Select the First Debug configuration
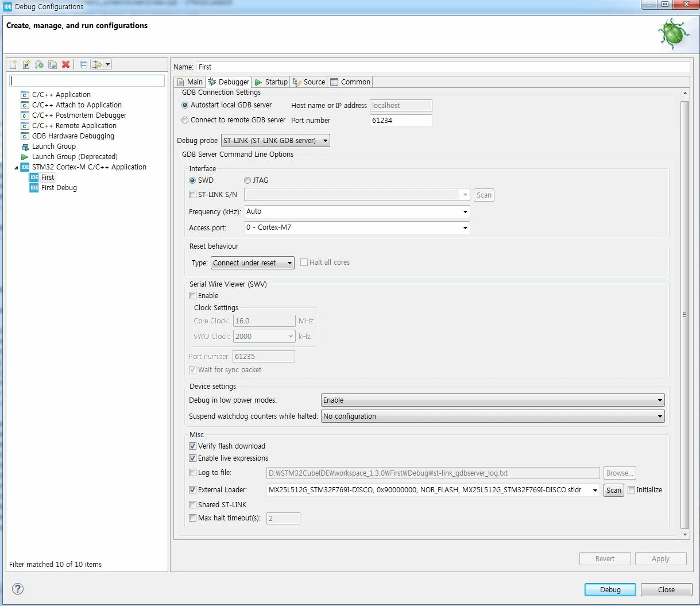 59,188
